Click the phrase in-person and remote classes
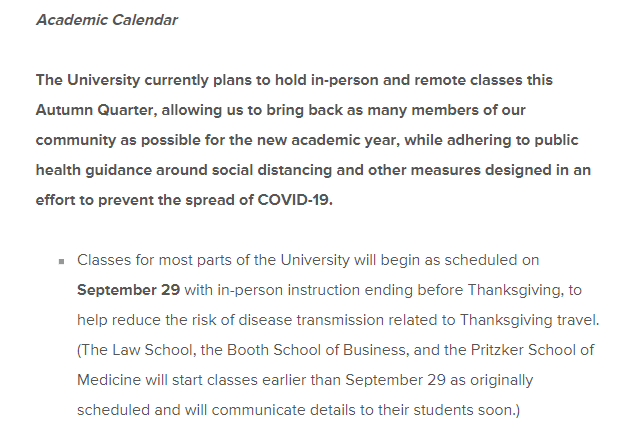Screen dimensions: 636x428 click(x=417, y=80)
